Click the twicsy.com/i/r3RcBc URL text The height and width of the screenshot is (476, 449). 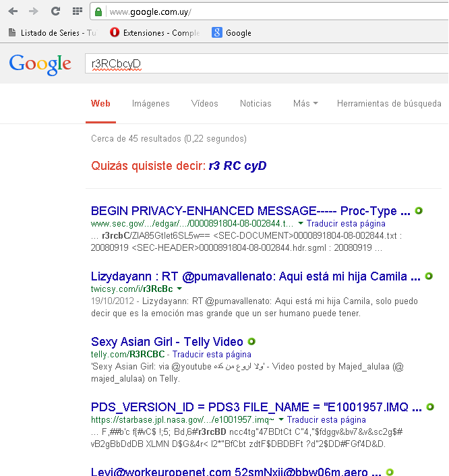pos(131,289)
